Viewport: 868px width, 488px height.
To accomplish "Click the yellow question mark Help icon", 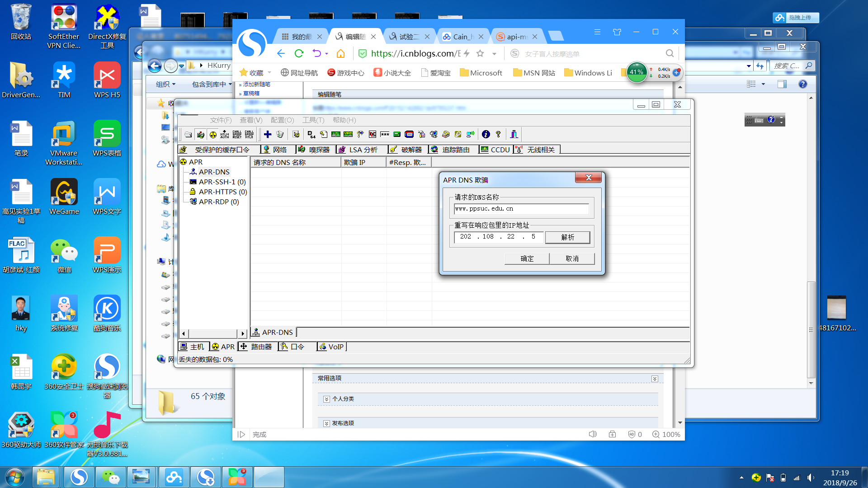I will click(498, 134).
